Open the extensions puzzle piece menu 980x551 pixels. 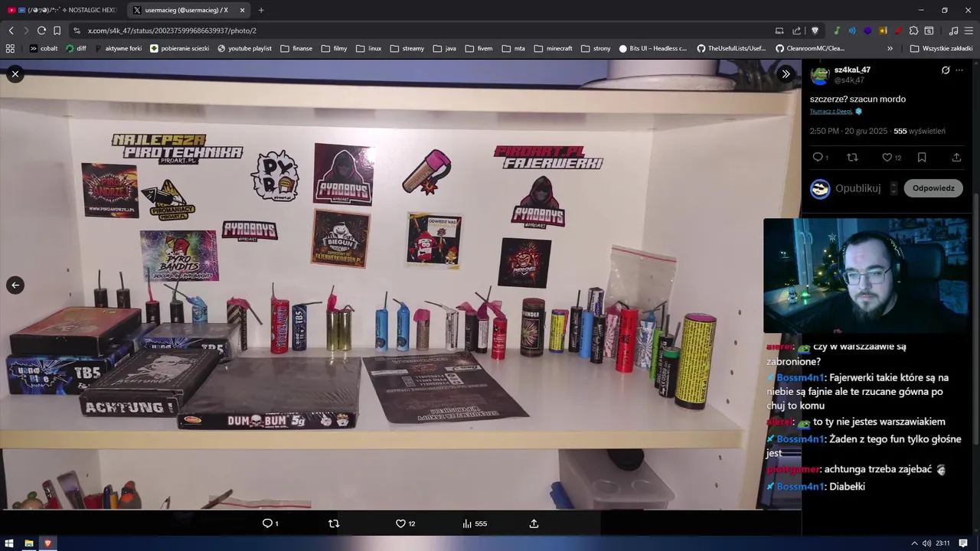pyautogui.click(x=913, y=31)
